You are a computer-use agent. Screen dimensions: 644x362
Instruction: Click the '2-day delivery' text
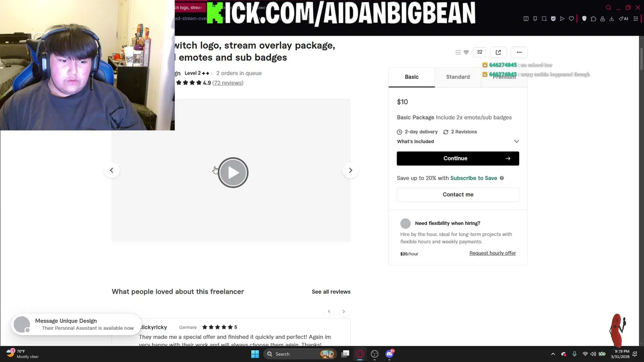(x=421, y=132)
